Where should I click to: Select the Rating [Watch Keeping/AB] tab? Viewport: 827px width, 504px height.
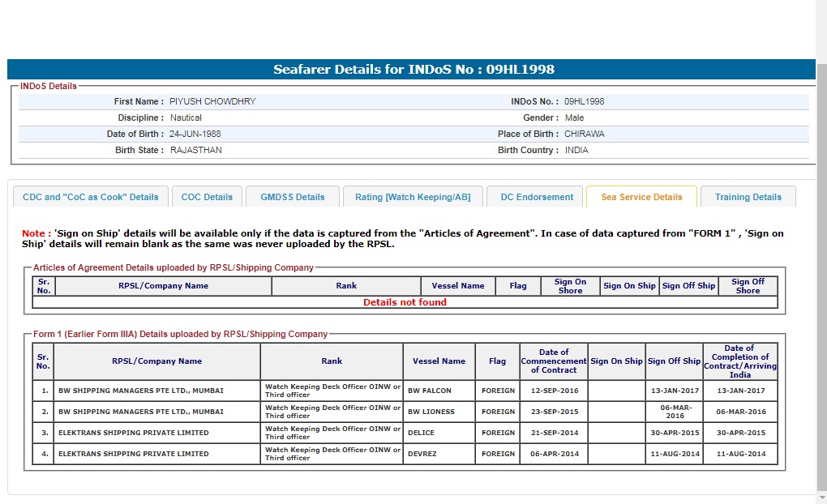coord(412,197)
